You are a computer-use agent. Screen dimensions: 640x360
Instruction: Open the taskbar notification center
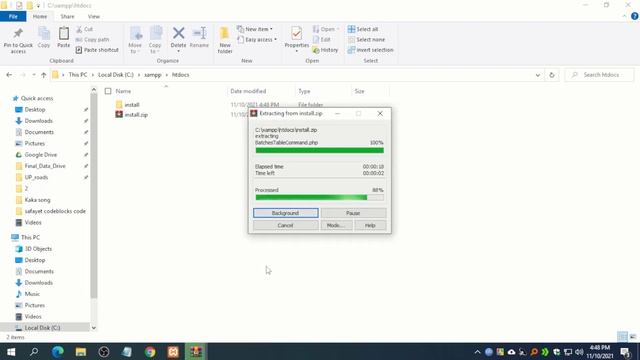click(x=625, y=352)
